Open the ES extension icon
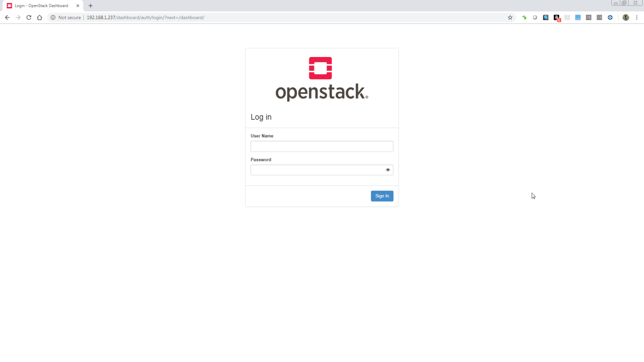This screenshot has height=362, width=644. click(x=589, y=18)
